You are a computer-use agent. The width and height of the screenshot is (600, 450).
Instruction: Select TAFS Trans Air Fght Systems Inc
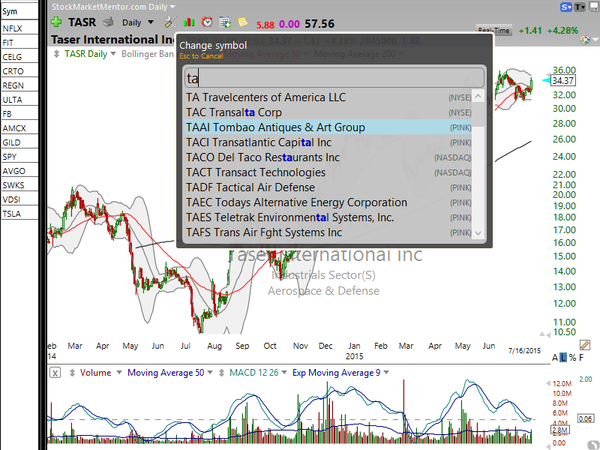pos(328,233)
